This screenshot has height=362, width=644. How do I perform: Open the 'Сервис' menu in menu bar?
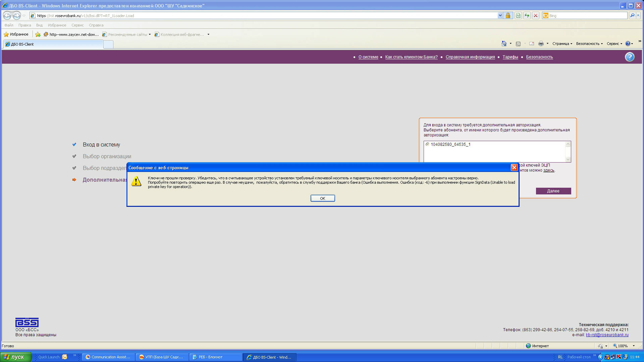(x=77, y=25)
